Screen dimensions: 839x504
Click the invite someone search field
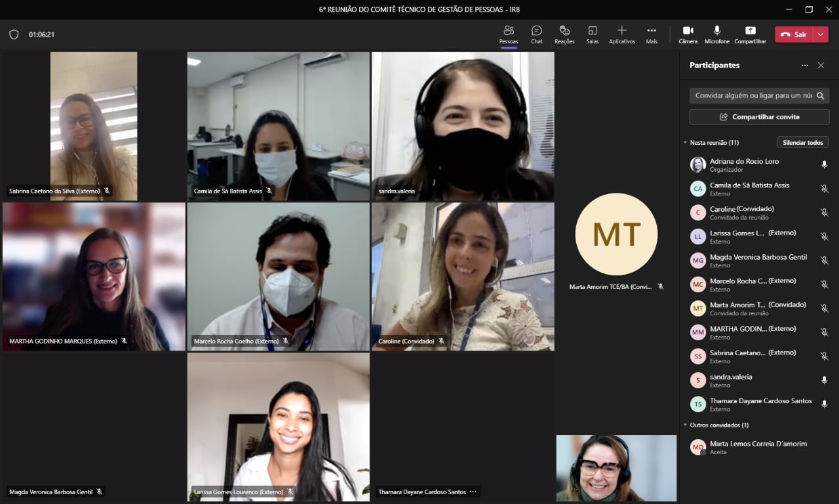coord(752,96)
